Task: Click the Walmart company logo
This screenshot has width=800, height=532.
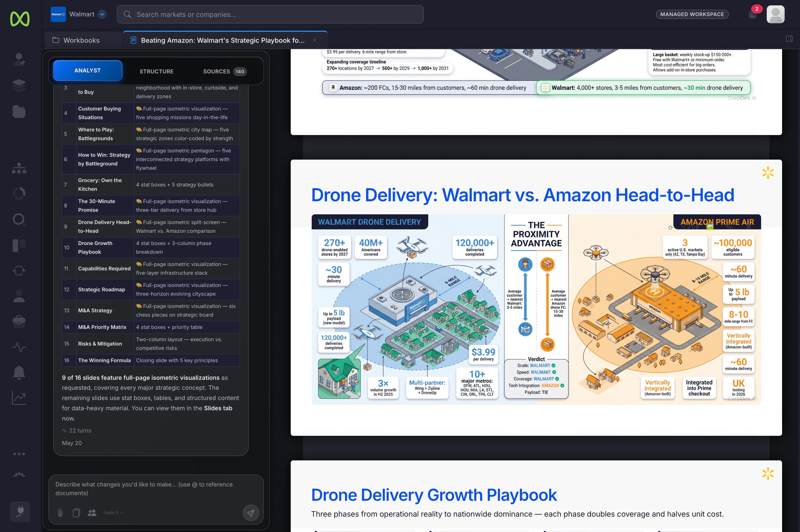Action: [58, 14]
